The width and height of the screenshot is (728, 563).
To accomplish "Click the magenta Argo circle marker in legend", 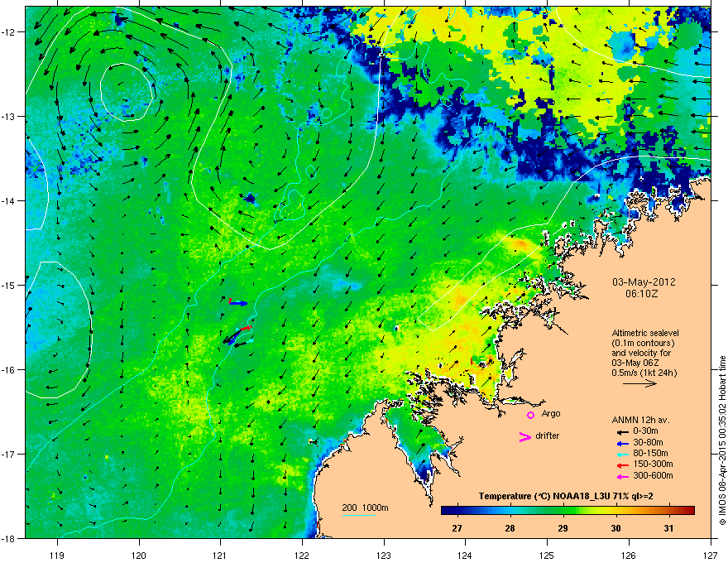I will (530, 415).
